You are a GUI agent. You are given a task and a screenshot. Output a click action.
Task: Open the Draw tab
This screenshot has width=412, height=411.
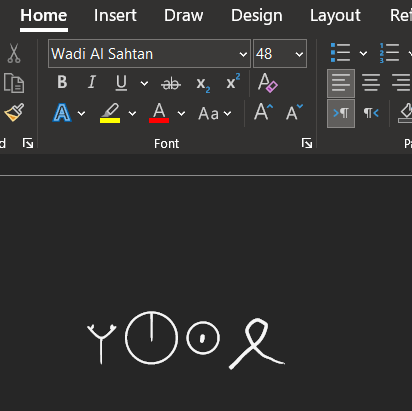click(x=183, y=16)
